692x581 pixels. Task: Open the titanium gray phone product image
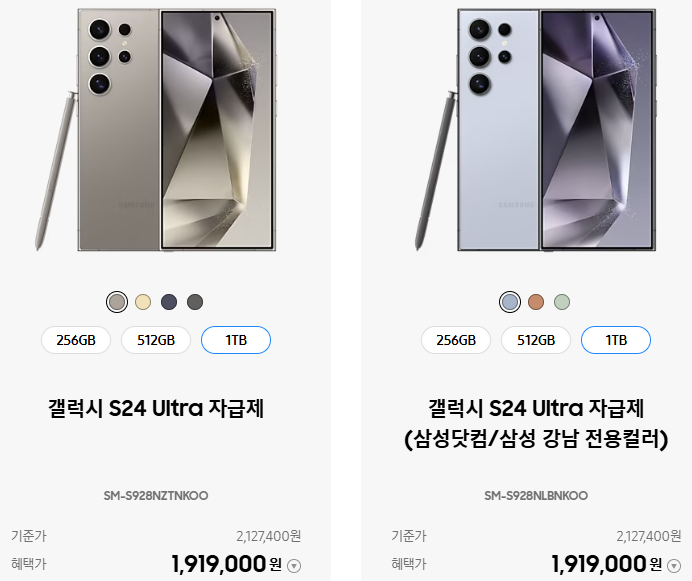[x=156, y=130]
